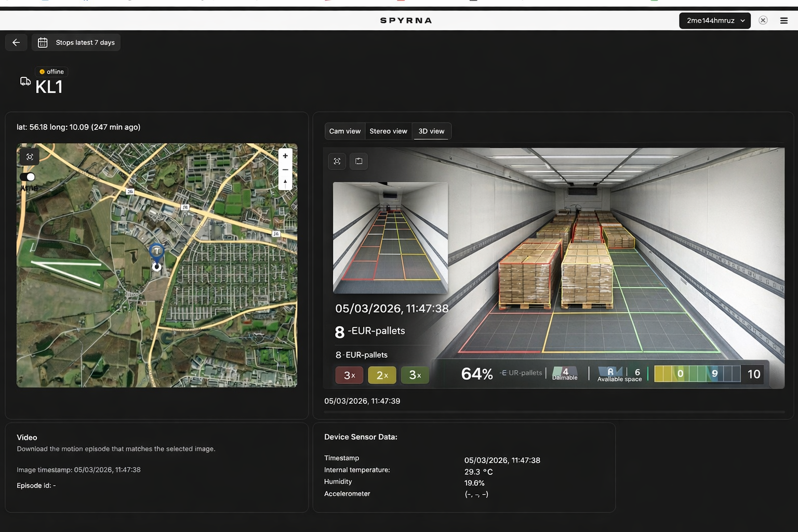This screenshot has width=798, height=532.
Task: Reset map rotation with the compass needle
Action: pos(285,183)
